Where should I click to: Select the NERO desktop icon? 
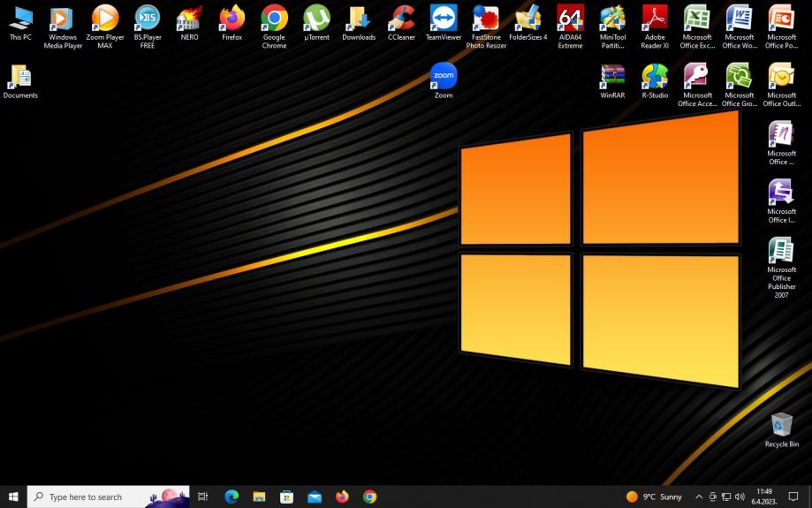tap(189, 19)
